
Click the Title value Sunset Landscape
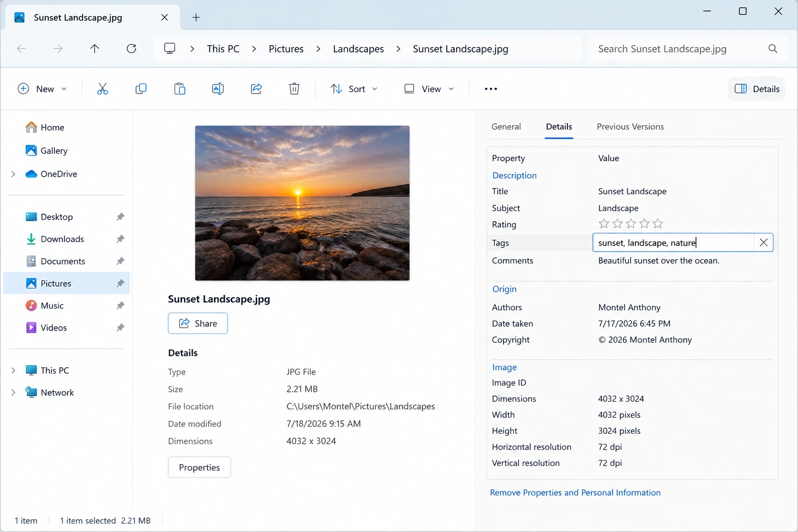click(x=632, y=191)
